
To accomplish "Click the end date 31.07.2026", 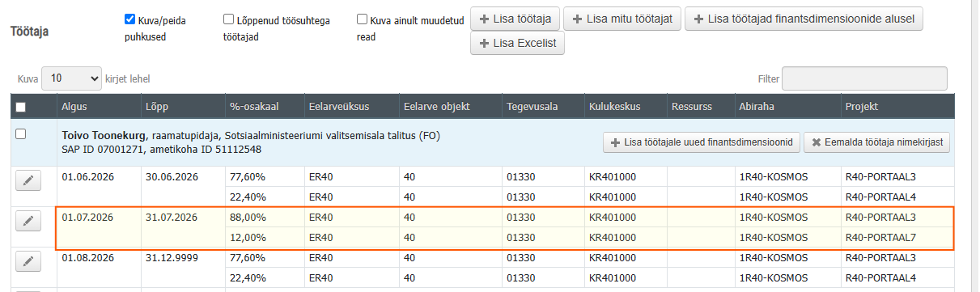I will tap(172, 217).
